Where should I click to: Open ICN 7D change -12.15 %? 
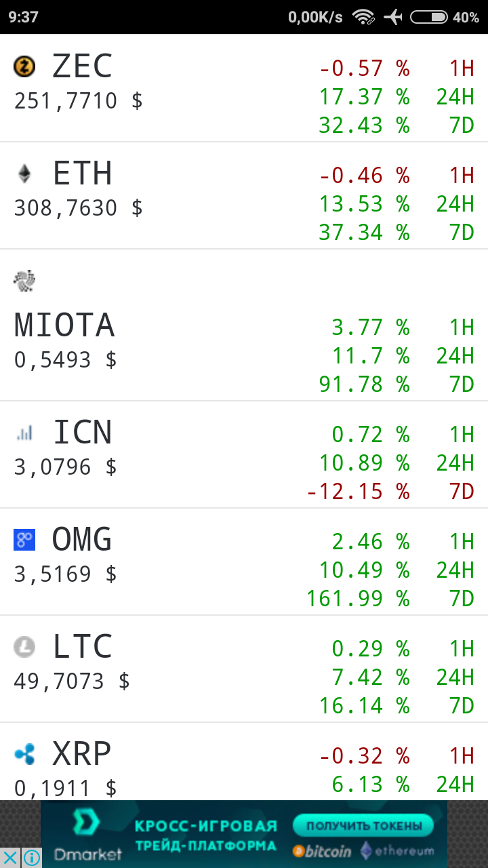(x=359, y=491)
